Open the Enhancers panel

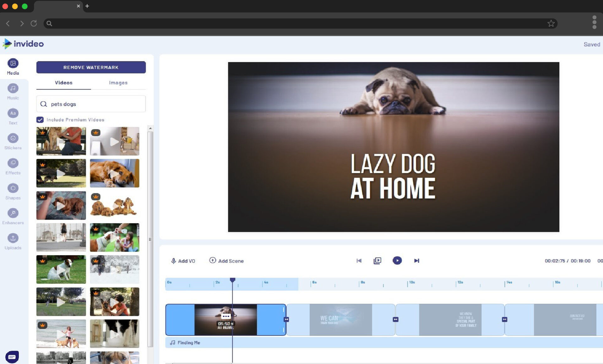tap(13, 217)
